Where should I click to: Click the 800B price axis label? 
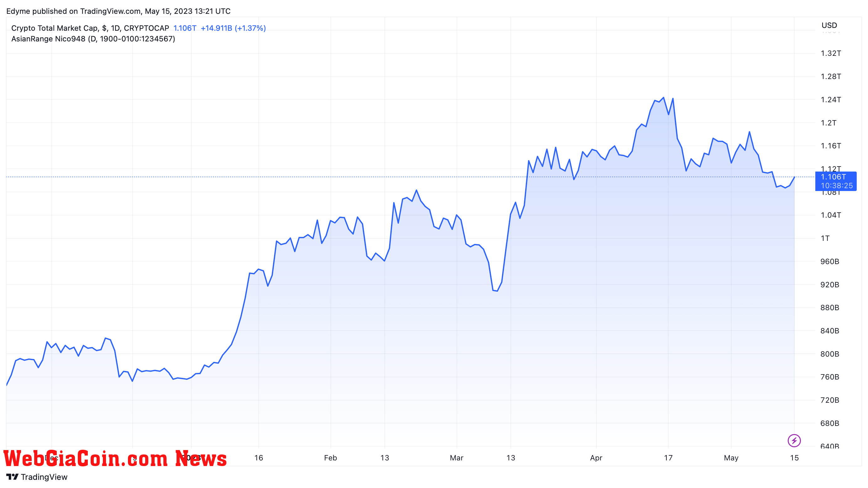point(830,354)
